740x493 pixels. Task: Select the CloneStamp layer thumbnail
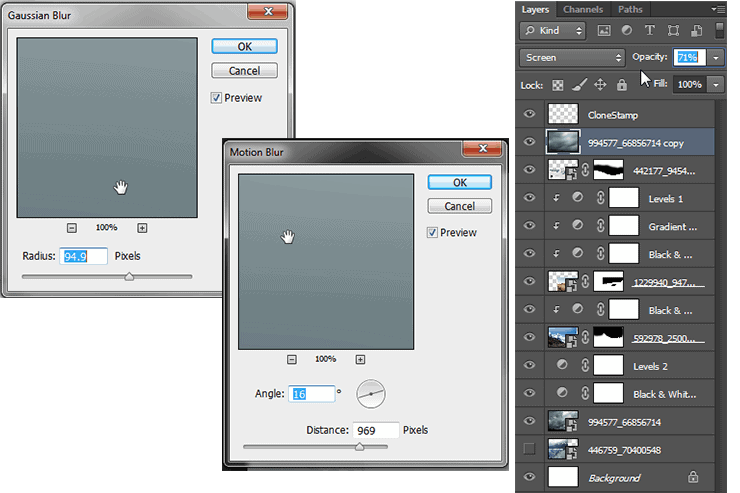tap(563, 114)
